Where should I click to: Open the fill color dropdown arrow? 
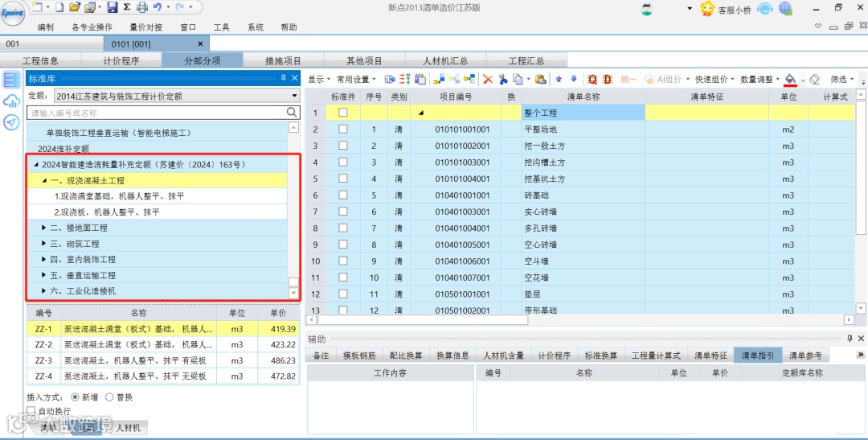(x=802, y=80)
